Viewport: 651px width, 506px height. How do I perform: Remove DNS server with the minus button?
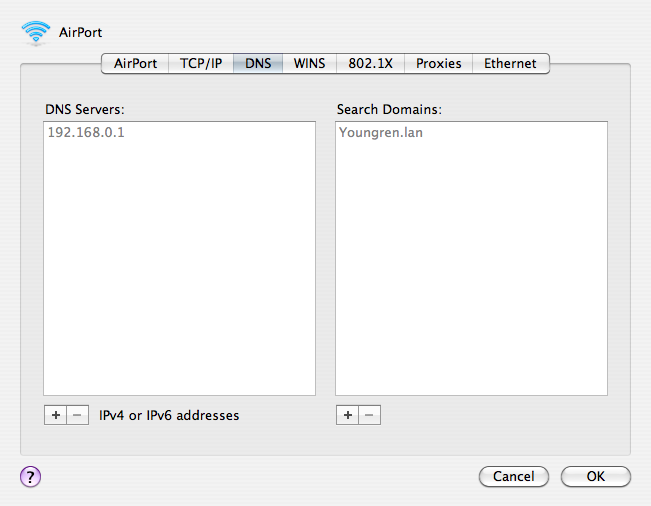78,415
